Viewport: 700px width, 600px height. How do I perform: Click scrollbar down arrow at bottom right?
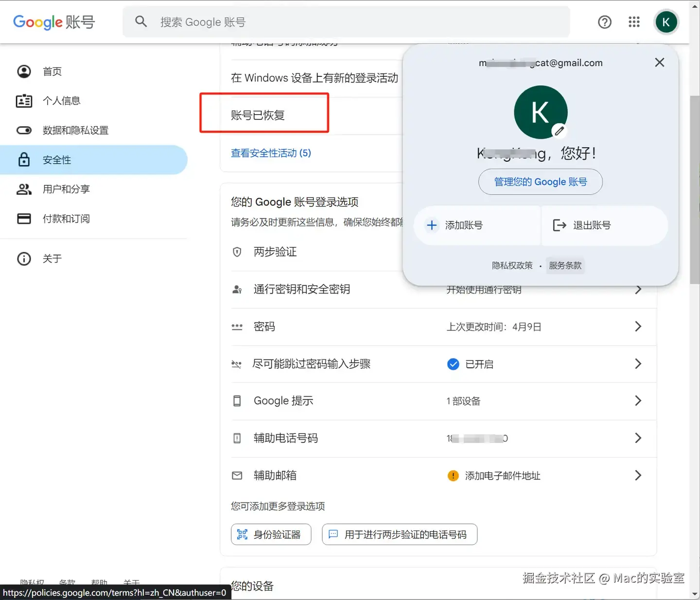(695, 594)
